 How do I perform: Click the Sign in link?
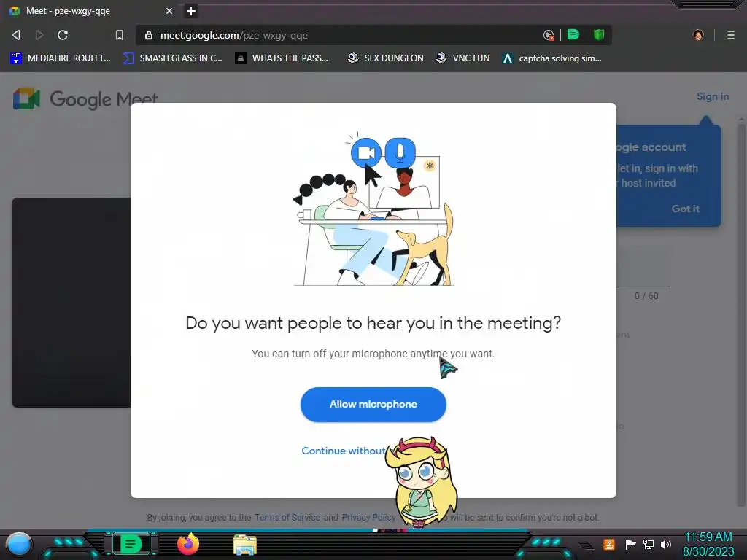(713, 97)
